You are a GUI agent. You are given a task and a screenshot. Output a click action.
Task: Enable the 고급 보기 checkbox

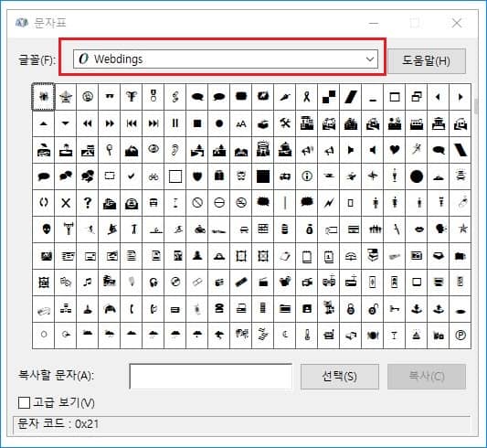[24, 402]
